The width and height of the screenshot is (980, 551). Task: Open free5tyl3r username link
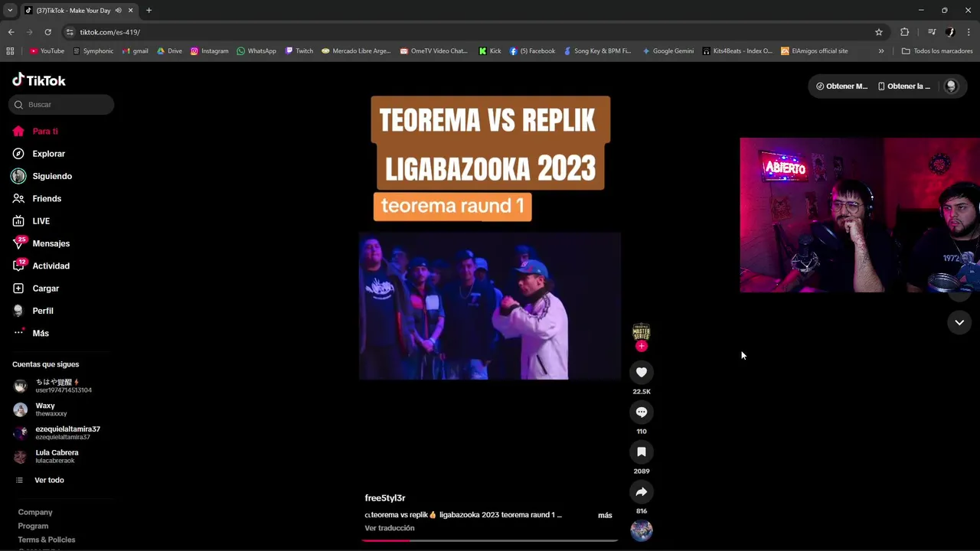pyautogui.click(x=385, y=498)
